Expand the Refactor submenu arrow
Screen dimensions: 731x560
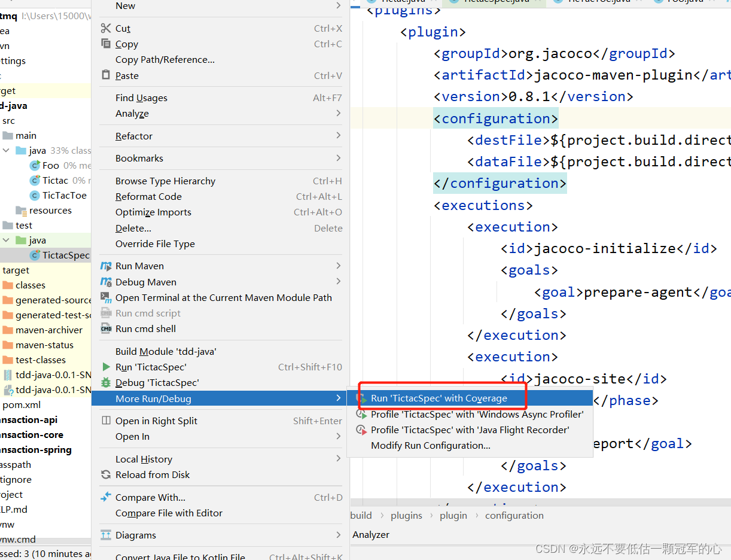click(339, 136)
